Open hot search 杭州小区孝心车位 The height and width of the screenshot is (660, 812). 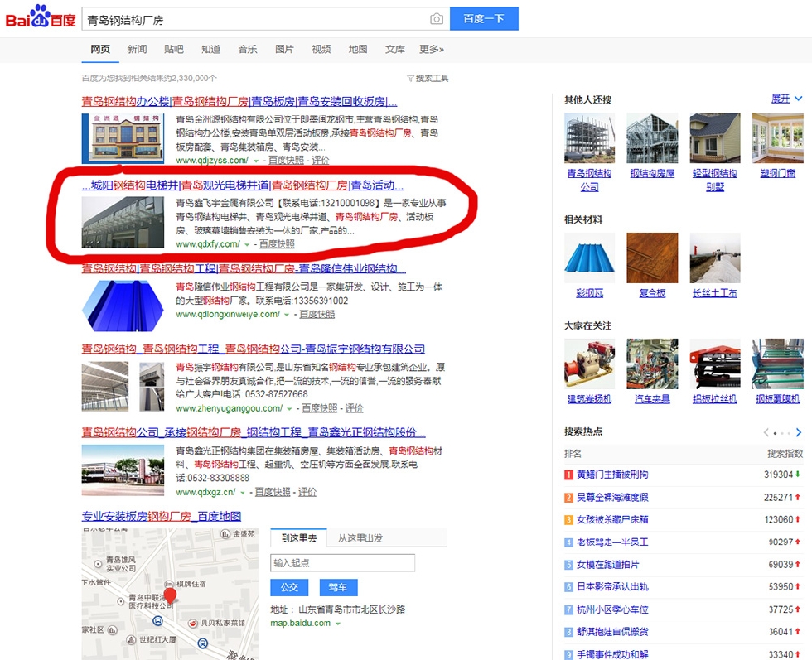coord(612,609)
